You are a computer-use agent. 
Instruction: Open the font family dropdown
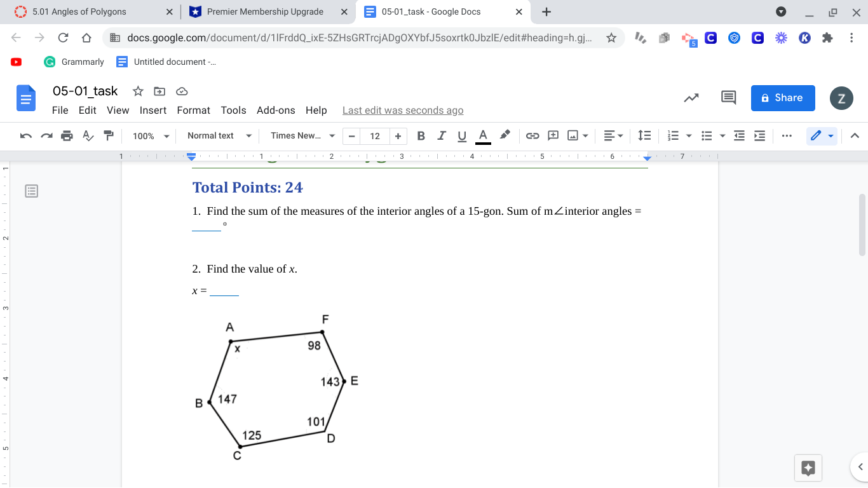point(301,135)
